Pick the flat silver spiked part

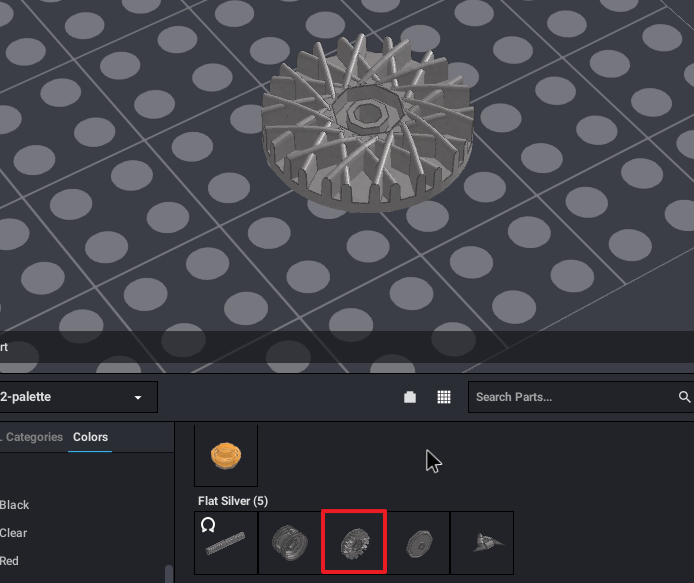pyautogui.click(x=482, y=543)
